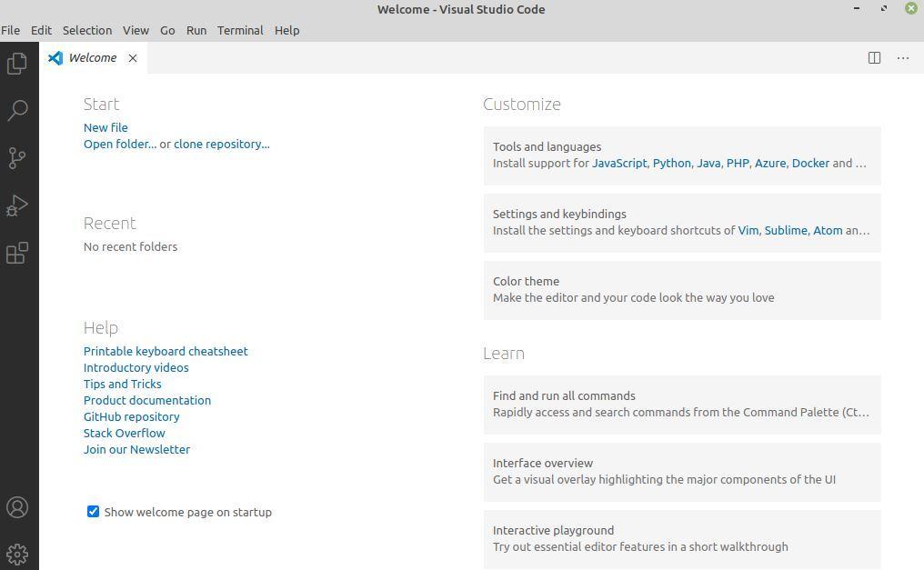
Task: Select the Welcome editor tab
Action: click(92, 58)
